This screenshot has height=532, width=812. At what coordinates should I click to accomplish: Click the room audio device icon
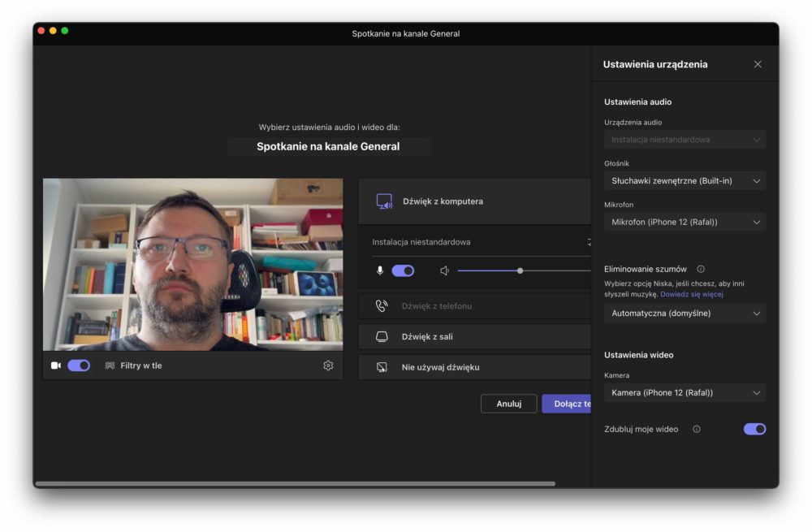point(382,337)
